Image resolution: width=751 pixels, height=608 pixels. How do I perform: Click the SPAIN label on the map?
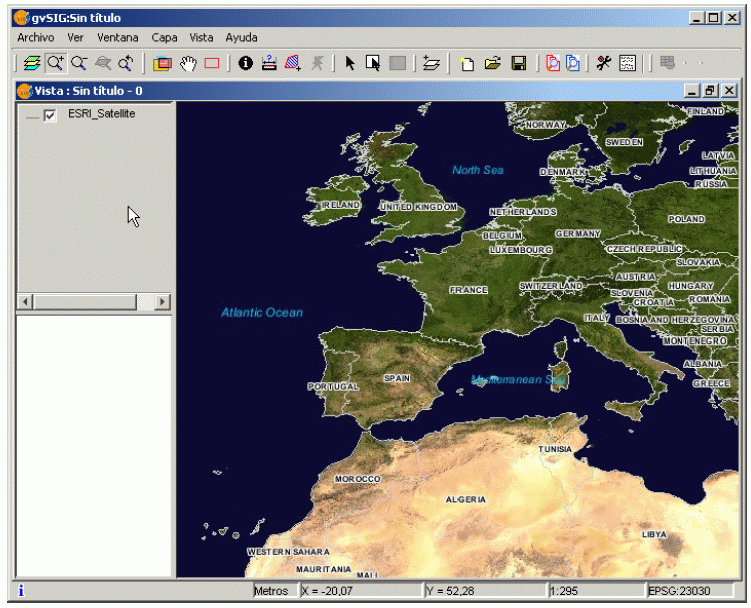point(397,378)
